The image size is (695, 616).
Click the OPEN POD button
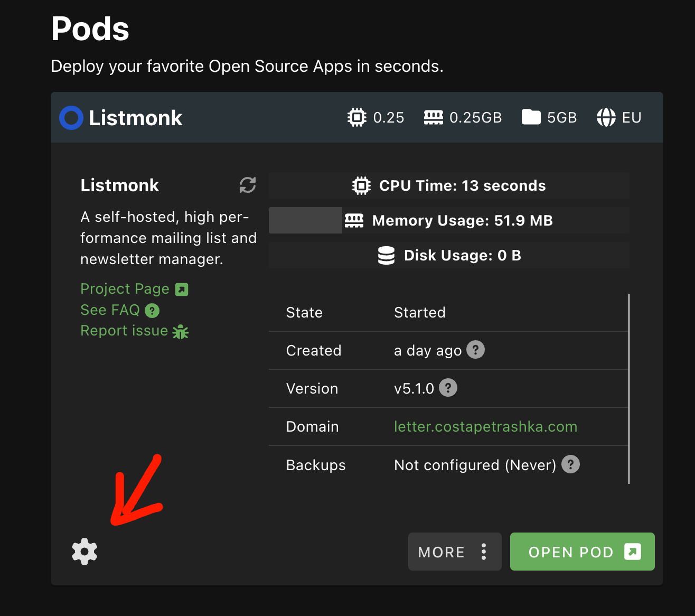[x=582, y=552]
